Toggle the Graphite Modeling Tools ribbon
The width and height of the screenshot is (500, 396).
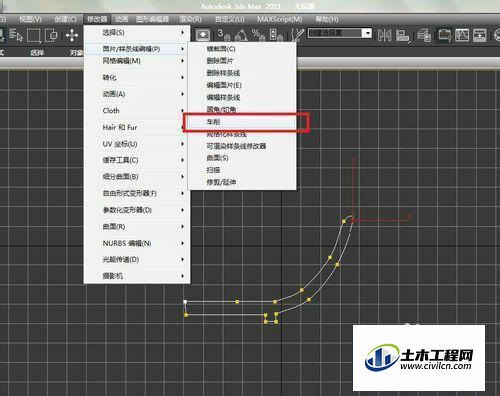pos(444,35)
